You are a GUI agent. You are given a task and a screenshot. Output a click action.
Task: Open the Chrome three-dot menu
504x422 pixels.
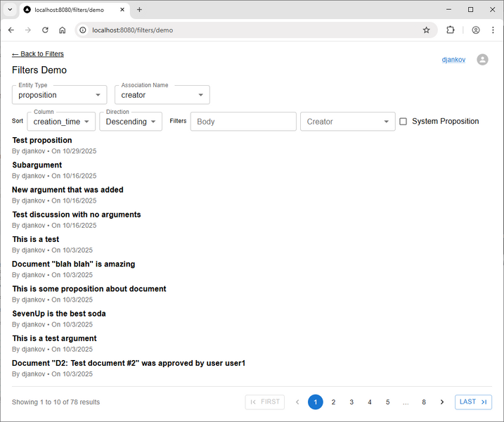click(493, 30)
